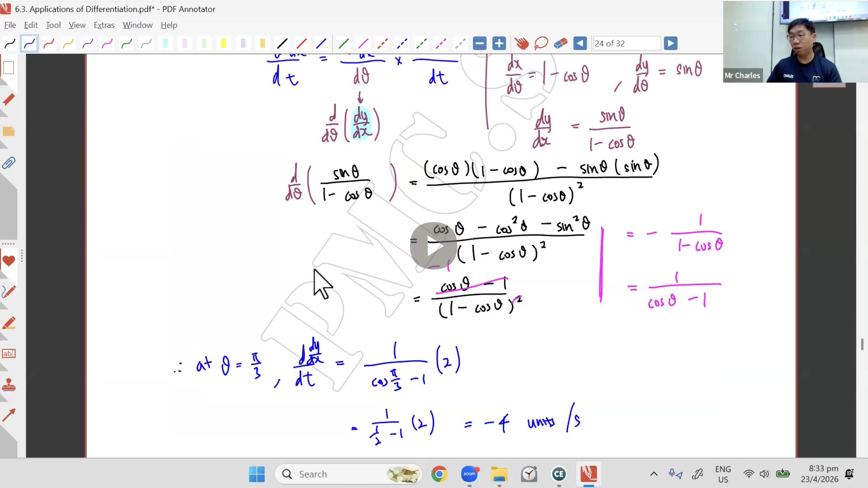Viewport: 868px width, 488px height.
Task: Open the Tool menu
Action: click(x=53, y=25)
